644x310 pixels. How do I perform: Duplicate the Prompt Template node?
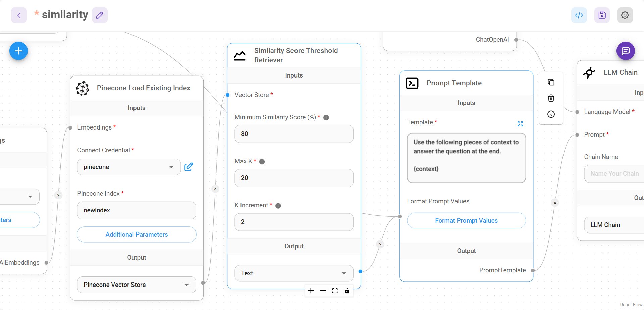click(x=551, y=82)
